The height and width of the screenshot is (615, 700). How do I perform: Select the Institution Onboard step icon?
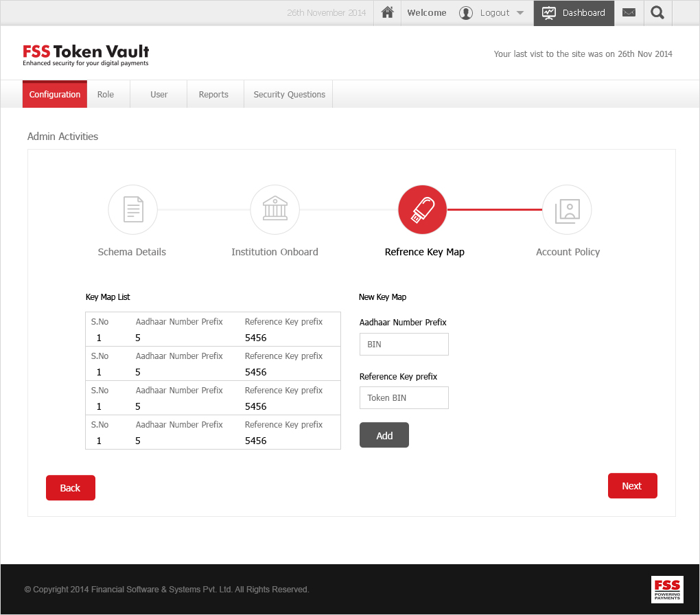[275, 210]
